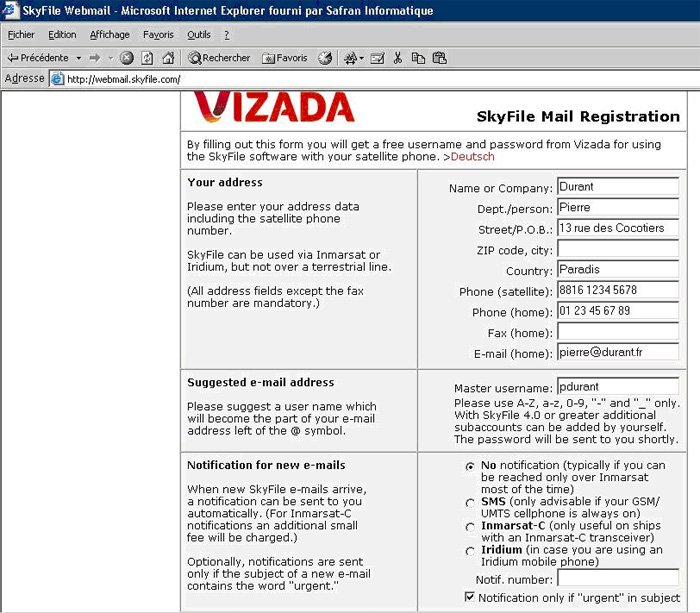Select the Iridium notification radio button
This screenshot has width=700, height=613.
(470, 551)
